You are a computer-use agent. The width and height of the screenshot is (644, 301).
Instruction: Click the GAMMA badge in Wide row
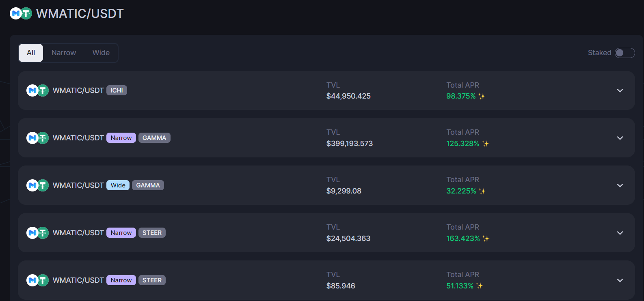[x=148, y=185]
